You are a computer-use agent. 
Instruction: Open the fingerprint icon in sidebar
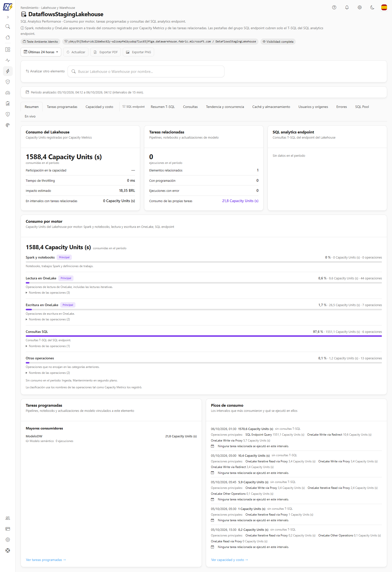click(x=8, y=125)
